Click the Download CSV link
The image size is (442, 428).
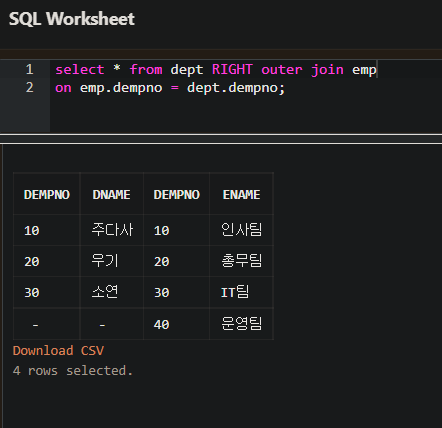coord(58,351)
